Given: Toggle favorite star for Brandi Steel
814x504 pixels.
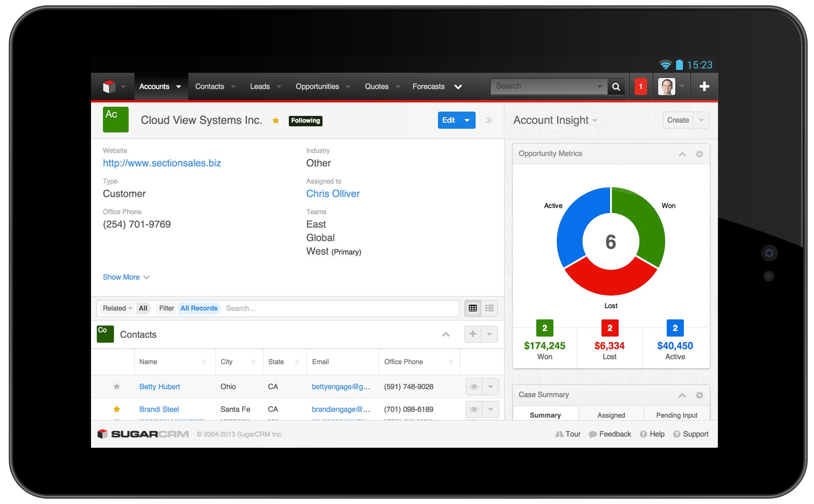Looking at the screenshot, I should pos(116,409).
